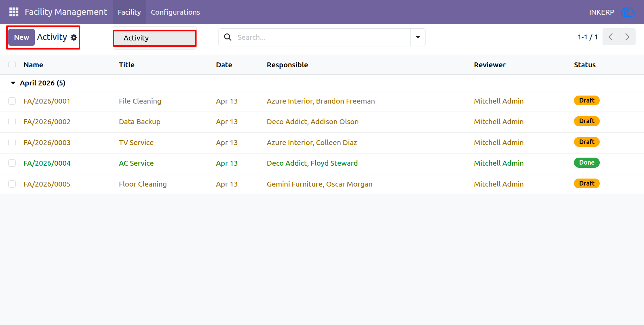Sort by the Reviewer column header

click(x=490, y=65)
